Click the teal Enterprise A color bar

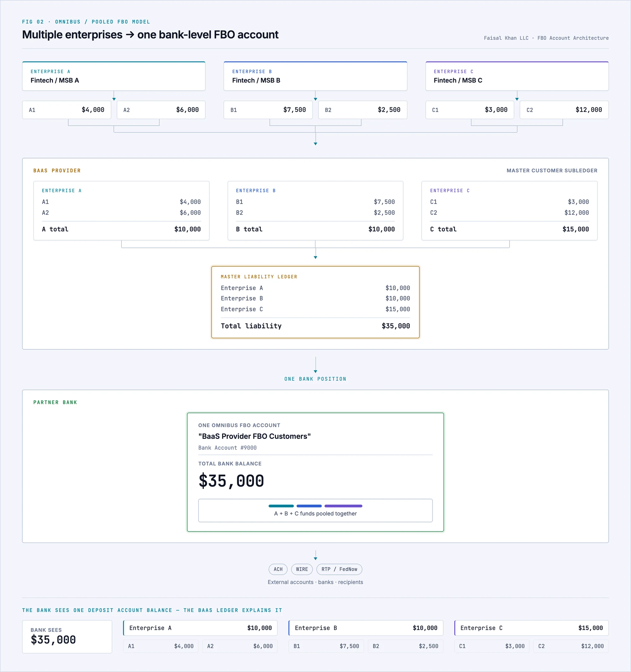(x=281, y=506)
